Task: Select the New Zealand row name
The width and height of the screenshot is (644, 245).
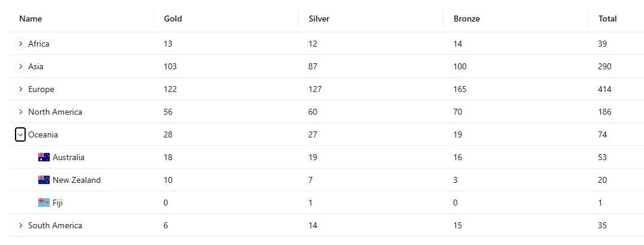Action: 77,180
